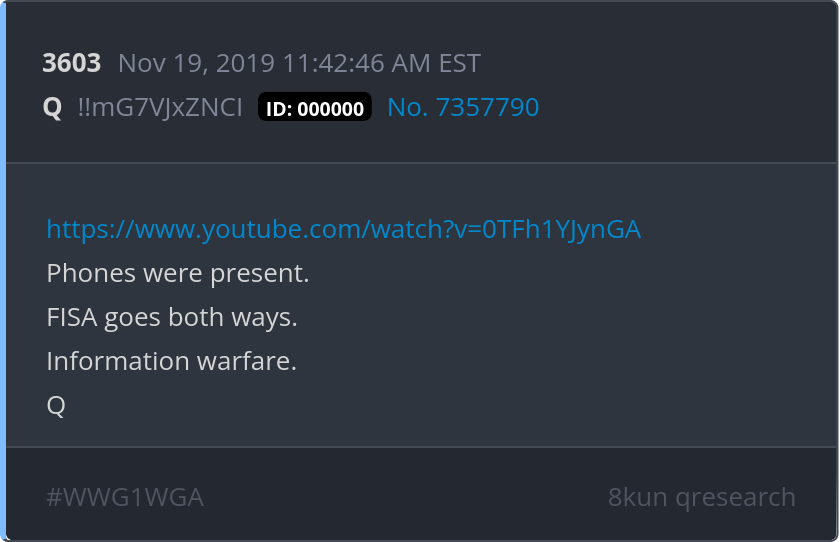Click the video ID 0TFh1YJynGA in URL
Viewport: 840px width, 542px height.
(561, 230)
